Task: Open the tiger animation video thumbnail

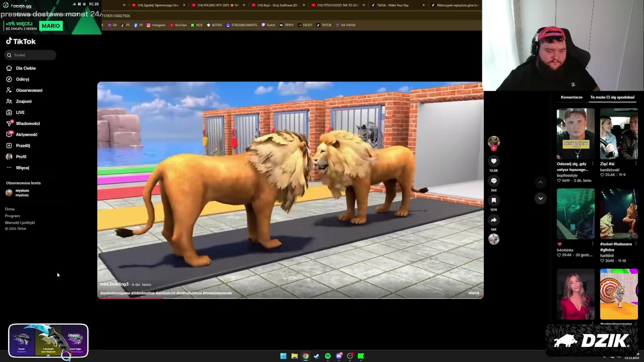Action: point(619,294)
